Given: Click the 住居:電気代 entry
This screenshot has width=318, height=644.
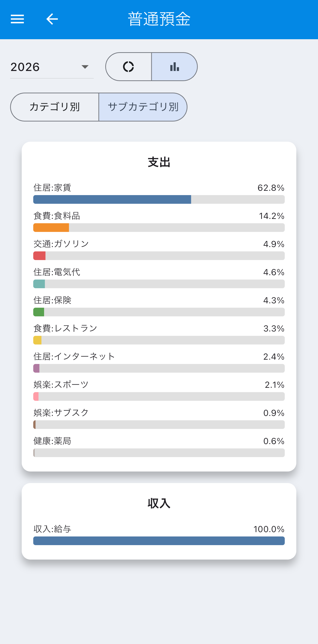Looking at the screenshot, I should (159, 277).
